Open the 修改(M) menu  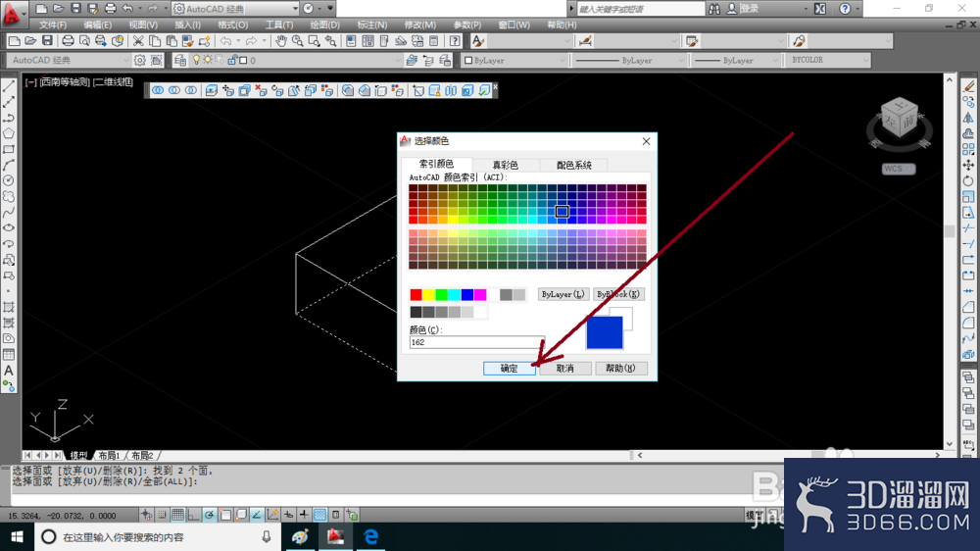tap(420, 25)
